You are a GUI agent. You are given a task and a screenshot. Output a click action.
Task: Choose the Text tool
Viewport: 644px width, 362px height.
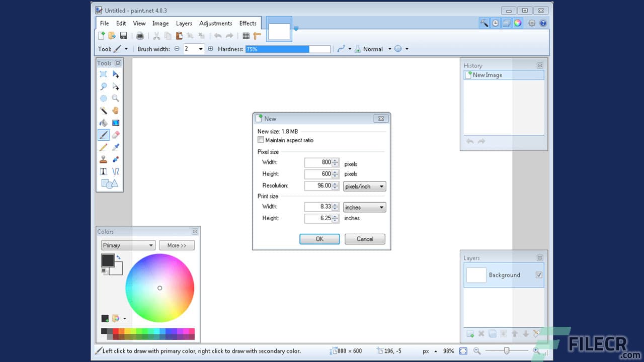[103, 170]
